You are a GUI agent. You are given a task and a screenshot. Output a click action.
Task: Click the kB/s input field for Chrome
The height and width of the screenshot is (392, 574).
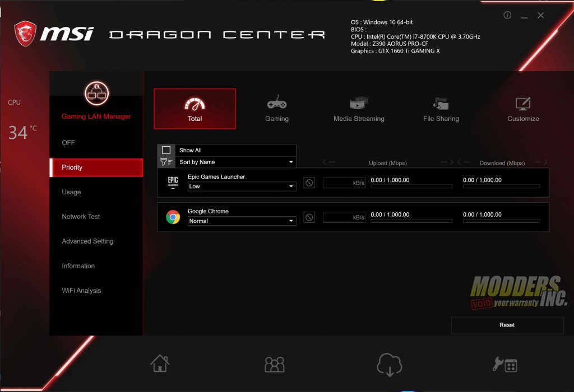point(344,217)
